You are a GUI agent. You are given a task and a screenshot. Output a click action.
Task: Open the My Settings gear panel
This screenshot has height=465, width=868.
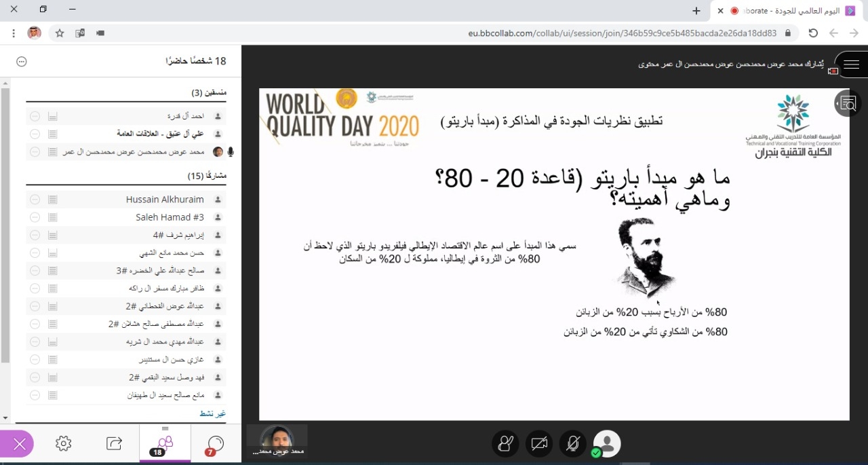64,443
